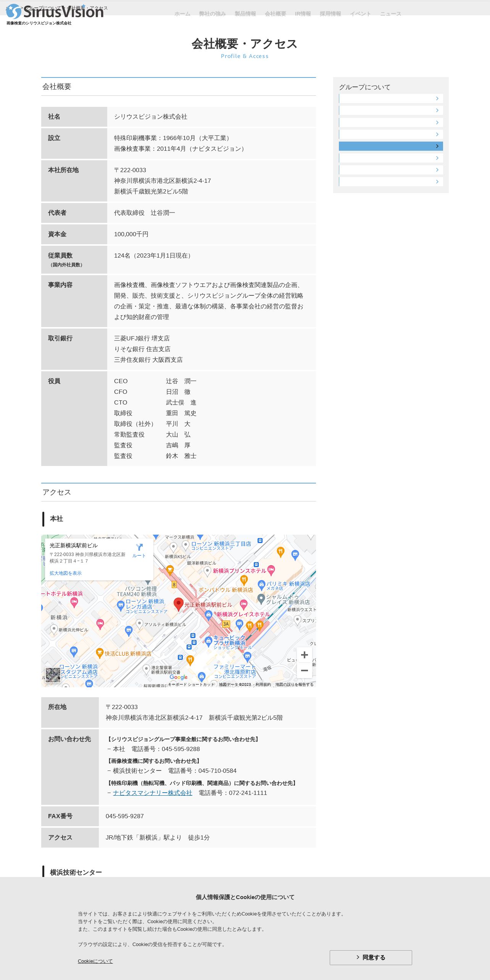The width and height of the screenshot is (490, 980).
Task: Click the Google logo on map
Action: coord(179,677)
